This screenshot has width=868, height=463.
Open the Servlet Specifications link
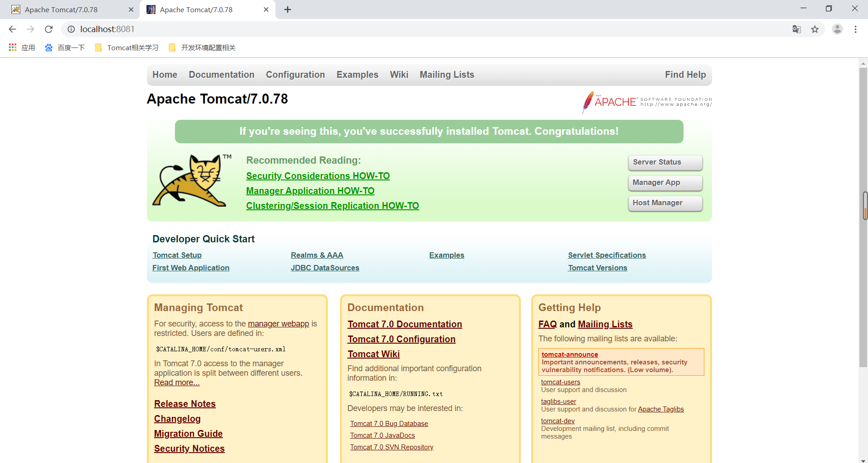(607, 255)
